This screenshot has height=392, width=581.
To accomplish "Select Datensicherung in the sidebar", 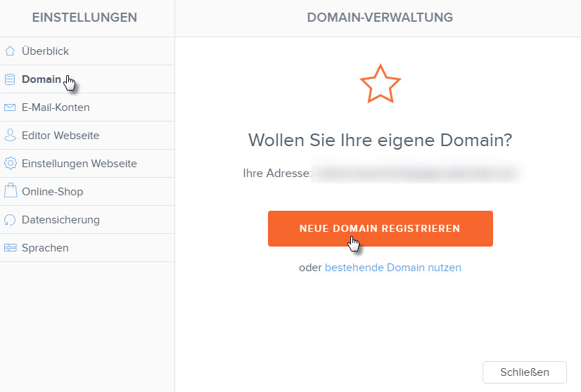I will click(x=87, y=220).
